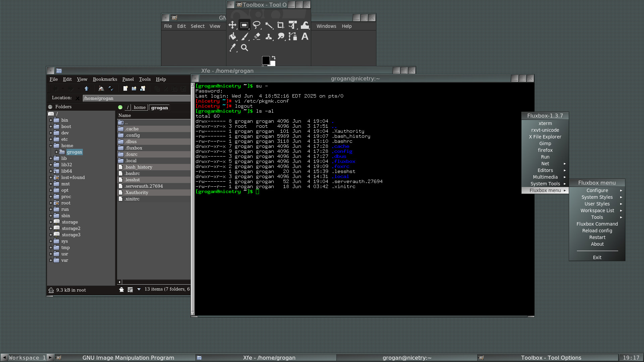Choose Restart in Fluxbox menu
The height and width of the screenshot is (362, 644).
click(597, 237)
